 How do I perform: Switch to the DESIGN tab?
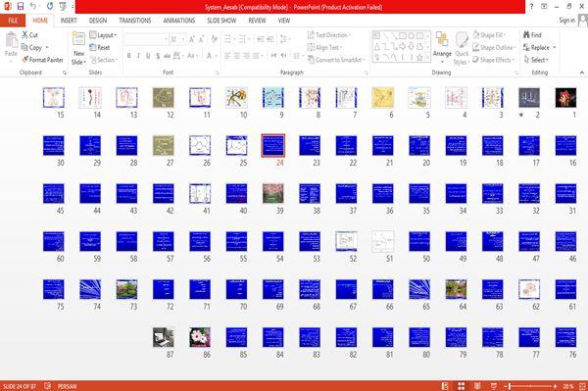(x=98, y=21)
